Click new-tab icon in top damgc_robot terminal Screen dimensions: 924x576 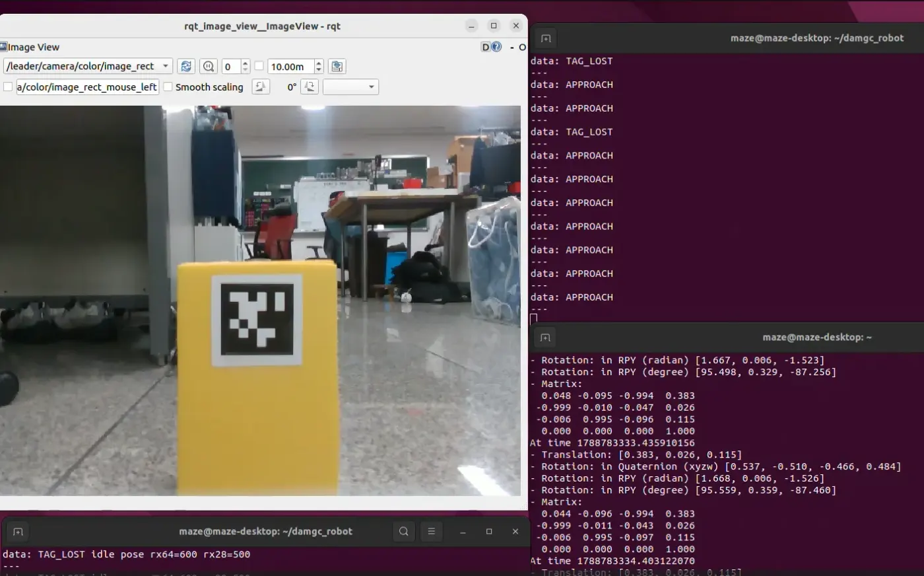tap(545, 38)
